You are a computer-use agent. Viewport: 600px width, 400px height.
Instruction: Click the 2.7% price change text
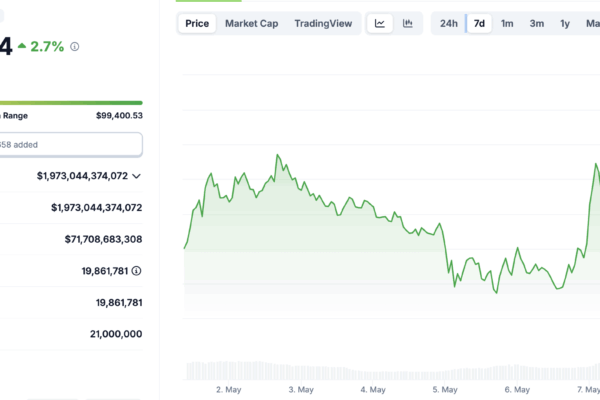click(x=47, y=47)
